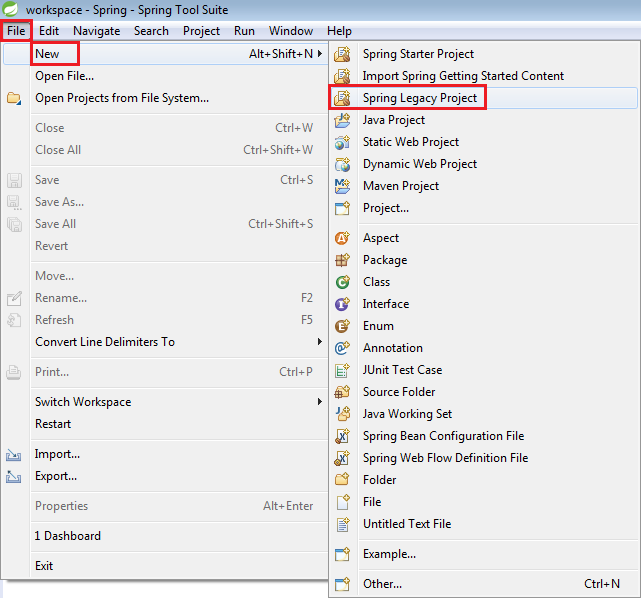This screenshot has width=641, height=598.
Task: Click the Spring Legacy Project icon
Action: [x=342, y=98]
